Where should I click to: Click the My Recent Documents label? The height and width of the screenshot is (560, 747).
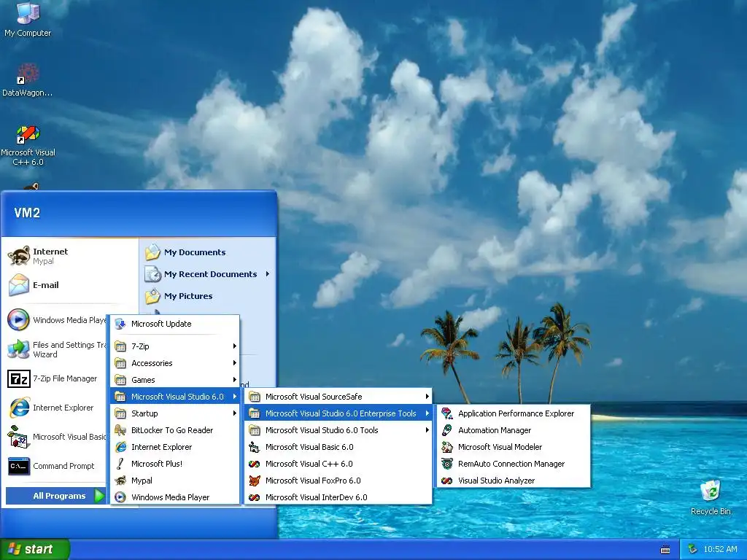pyautogui.click(x=211, y=274)
